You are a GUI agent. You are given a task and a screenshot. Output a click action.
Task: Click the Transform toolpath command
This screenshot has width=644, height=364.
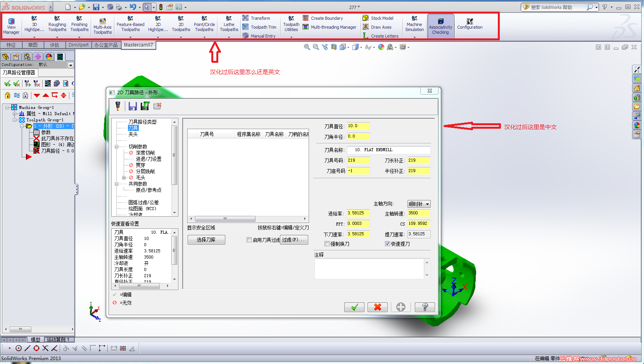pyautogui.click(x=256, y=18)
